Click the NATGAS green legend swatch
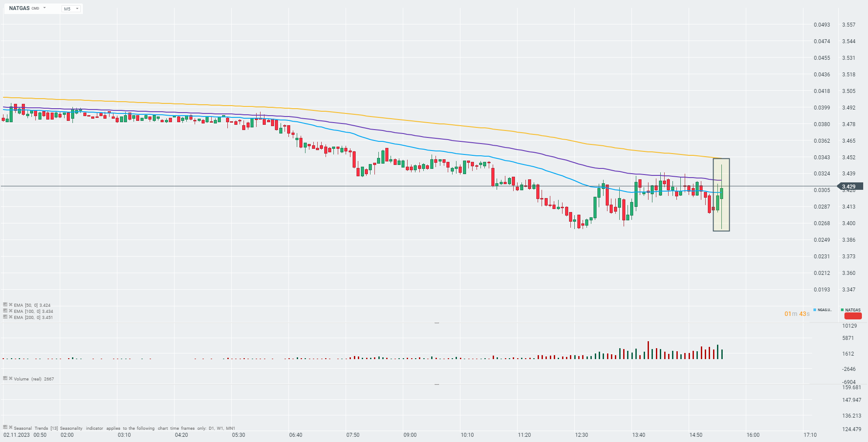The image size is (868, 442). point(842,310)
